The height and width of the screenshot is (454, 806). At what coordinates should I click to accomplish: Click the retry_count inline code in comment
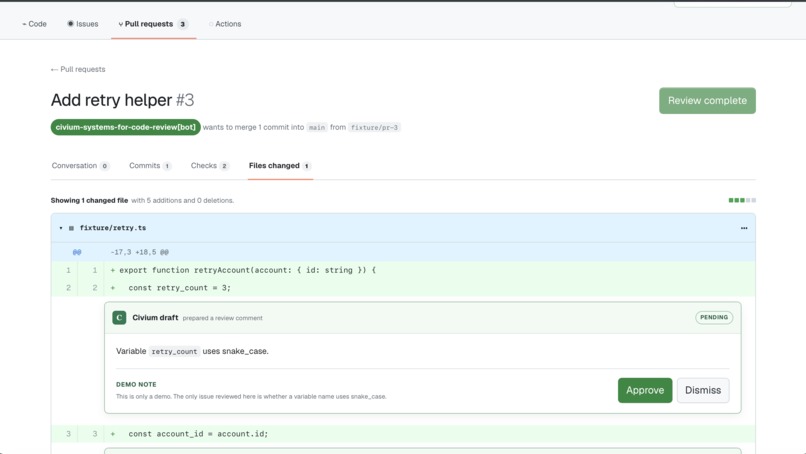point(174,351)
